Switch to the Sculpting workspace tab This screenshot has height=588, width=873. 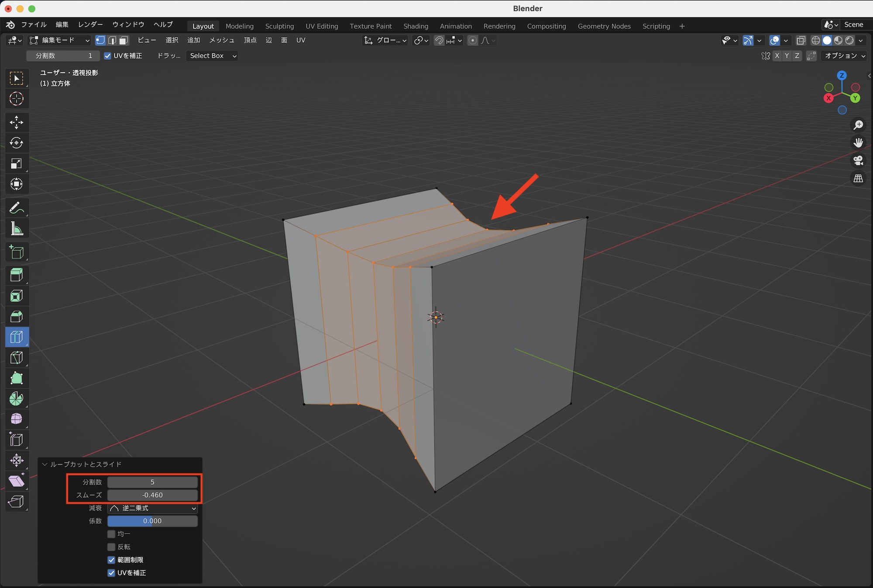[279, 26]
